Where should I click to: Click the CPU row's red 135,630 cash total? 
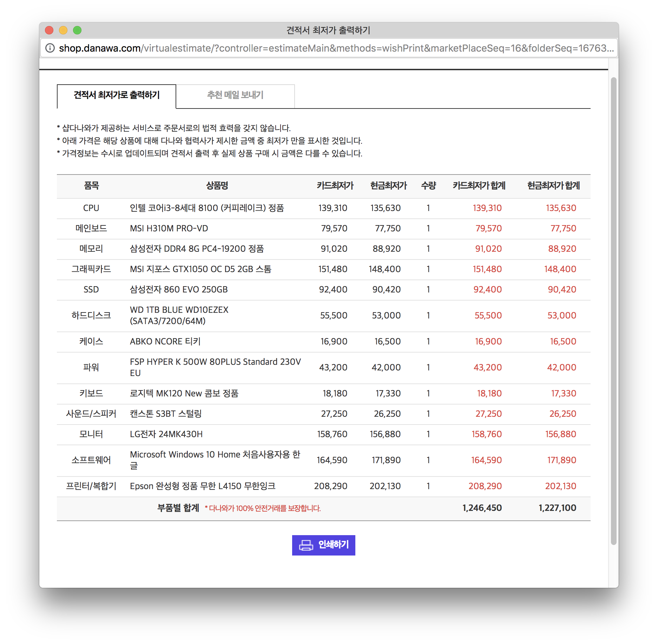561,208
